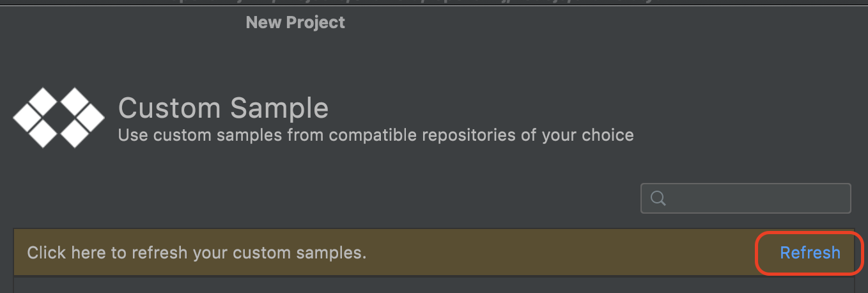Image resolution: width=868 pixels, height=293 pixels.
Task: Click the lower-right diamond of the logo
Action: 76,132
